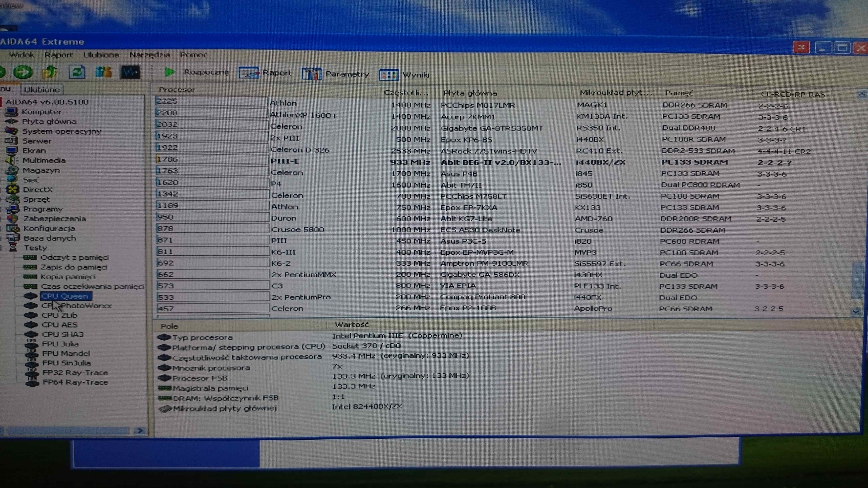Select CPU AES benchmark
The image size is (868, 488).
59,325
